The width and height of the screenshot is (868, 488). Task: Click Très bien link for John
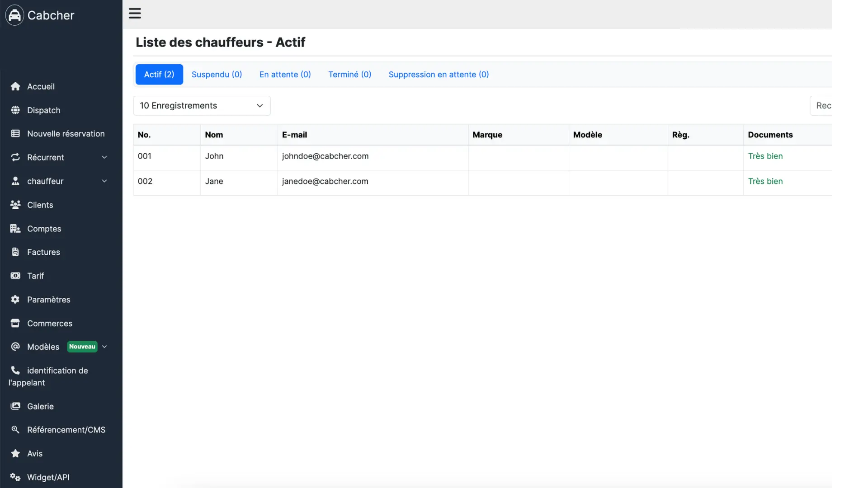pyautogui.click(x=765, y=156)
